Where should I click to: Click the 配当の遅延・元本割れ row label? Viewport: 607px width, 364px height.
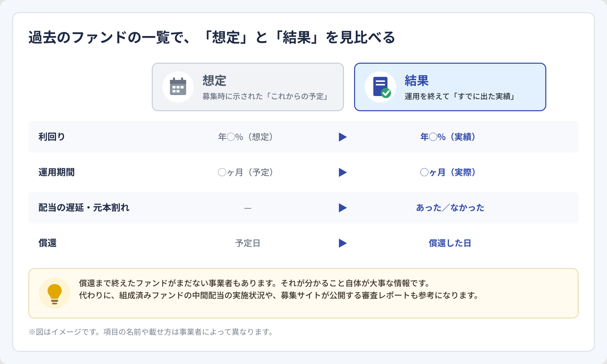pyautogui.click(x=84, y=208)
